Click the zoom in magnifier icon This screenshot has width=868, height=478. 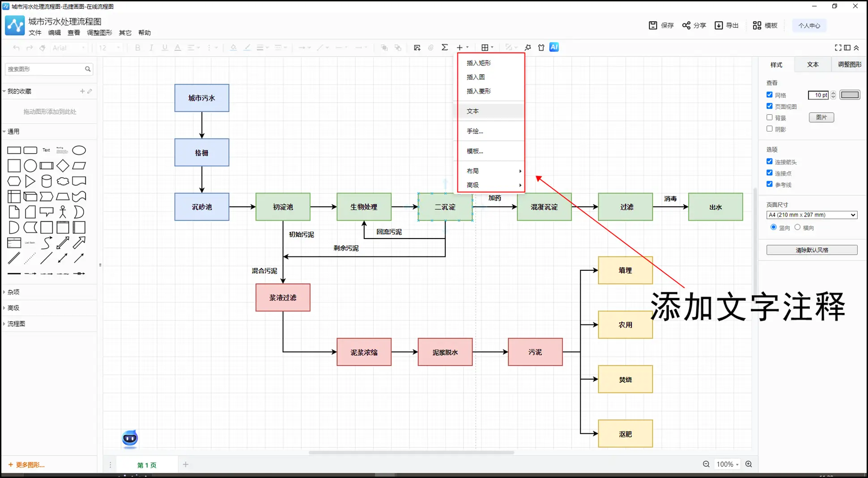pos(749,464)
